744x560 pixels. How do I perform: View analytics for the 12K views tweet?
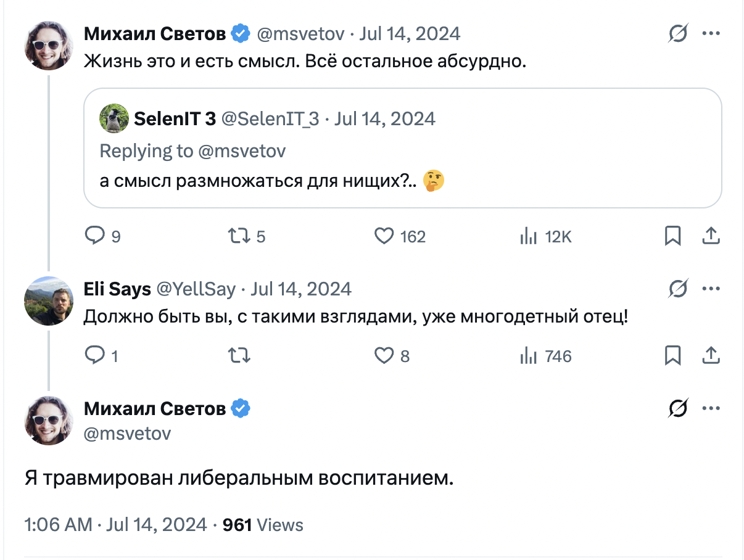tap(528, 236)
